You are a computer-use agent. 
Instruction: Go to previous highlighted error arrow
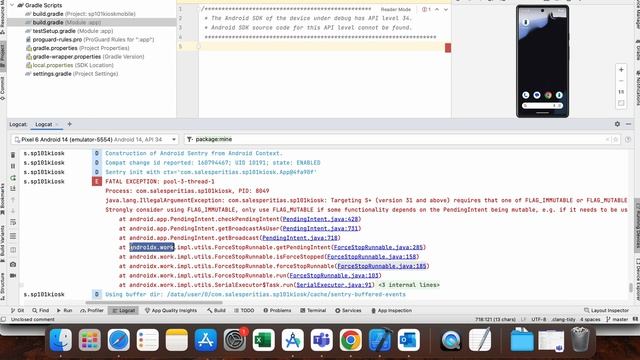tap(437, 9)
